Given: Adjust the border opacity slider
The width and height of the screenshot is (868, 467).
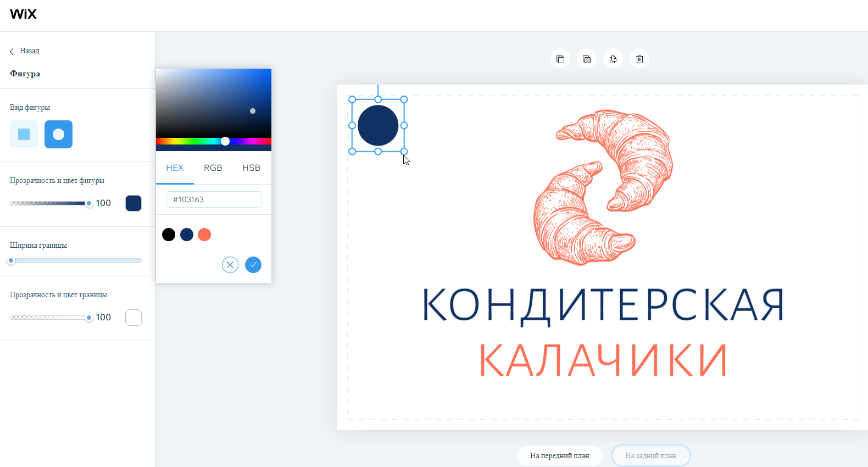Looking at the screenshot, I should click(x=51, y=318).
